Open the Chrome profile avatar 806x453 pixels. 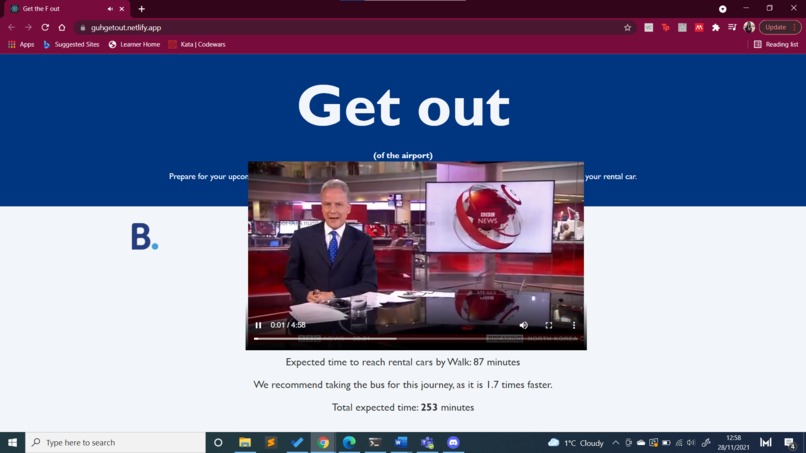pyautogui.click(x=749, y=27)
